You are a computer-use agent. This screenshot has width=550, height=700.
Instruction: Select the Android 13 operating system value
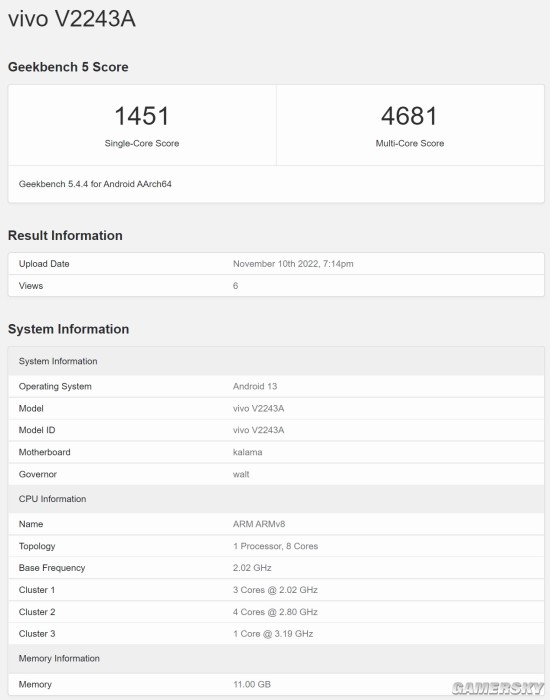point(255,386)
